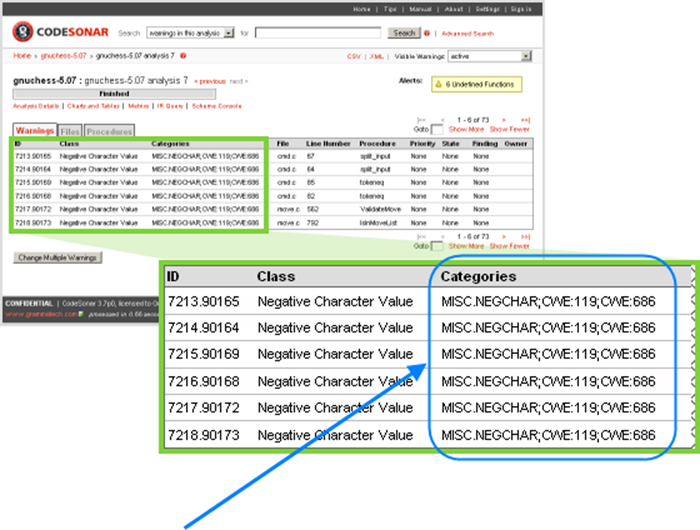Sort the table by the File column header
Screen dimensions: 700x530
coord(283,144)
